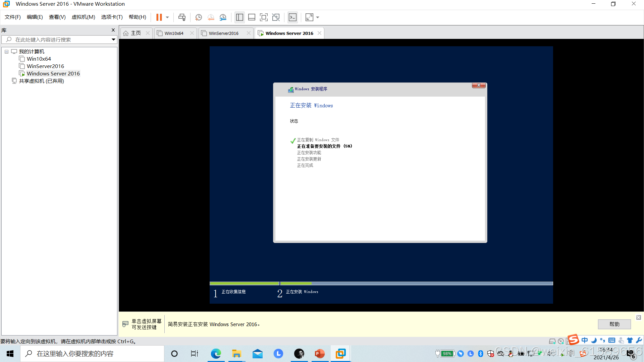Select WinServer2016 in the library tree
This screenshot has width=644, height=362.
[45, 66]
